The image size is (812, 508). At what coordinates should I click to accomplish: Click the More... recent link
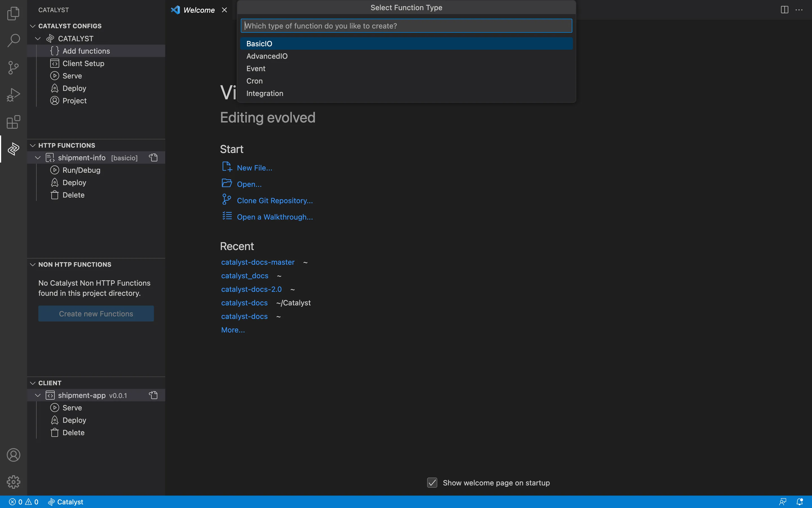tap(233, 330)
